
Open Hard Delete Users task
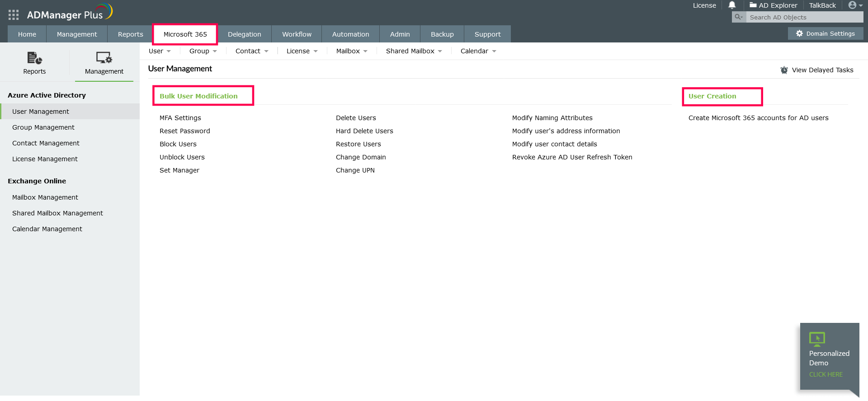coord(364,131)
